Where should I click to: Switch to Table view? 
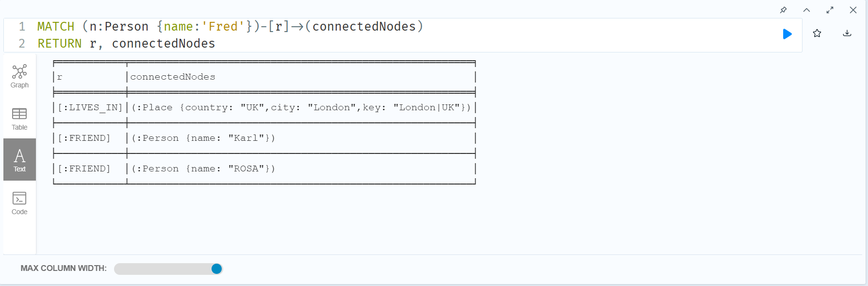click(19, 119)
